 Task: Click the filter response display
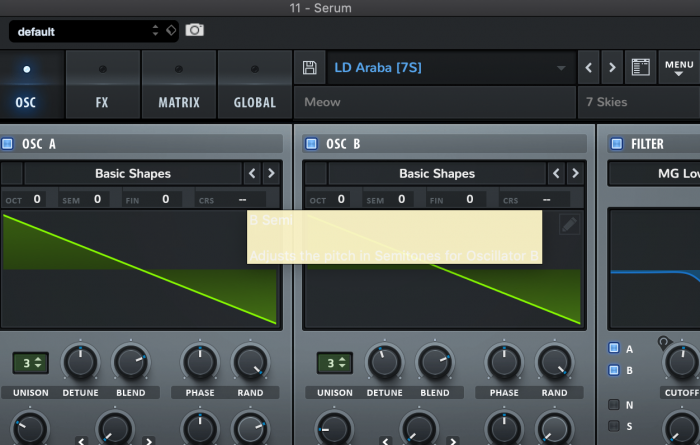[x=654, y=269]
